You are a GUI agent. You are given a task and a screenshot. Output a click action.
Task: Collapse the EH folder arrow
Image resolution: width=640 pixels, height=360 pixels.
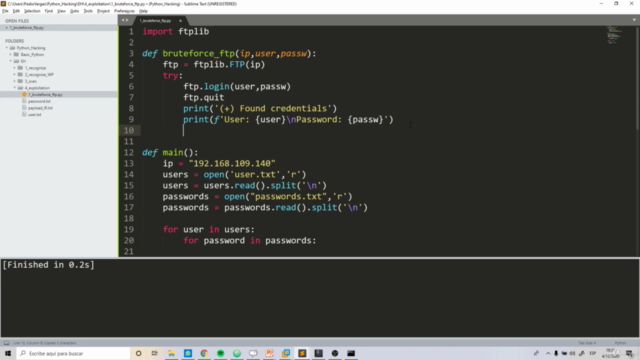(11, 61)
